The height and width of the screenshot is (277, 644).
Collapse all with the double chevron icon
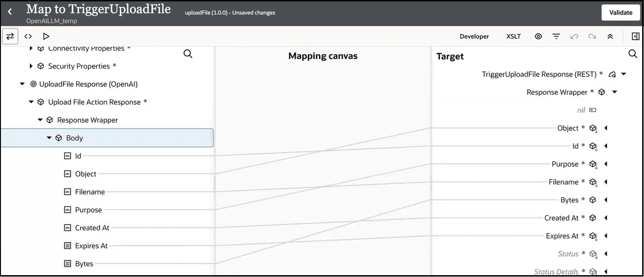(610, 36)
